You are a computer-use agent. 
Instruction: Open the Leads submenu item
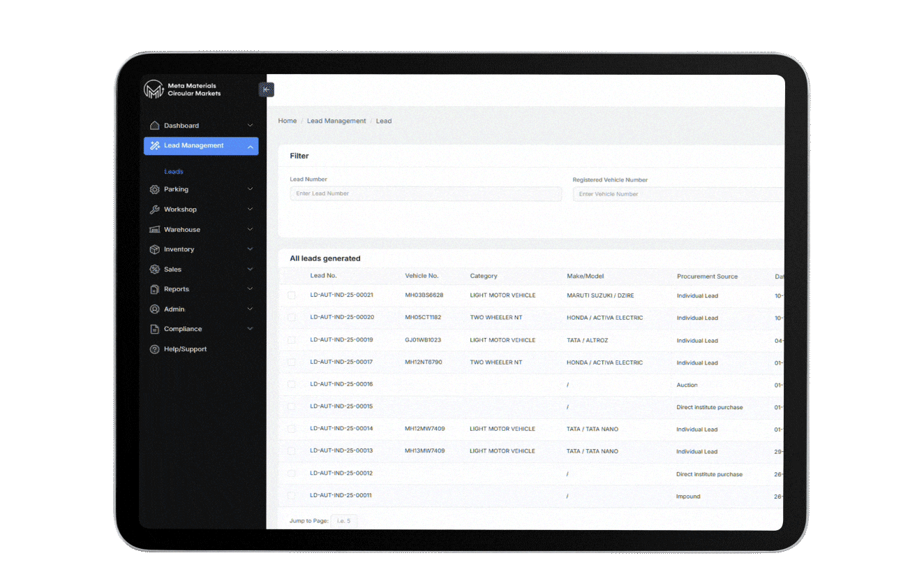(x=174, y=172)
